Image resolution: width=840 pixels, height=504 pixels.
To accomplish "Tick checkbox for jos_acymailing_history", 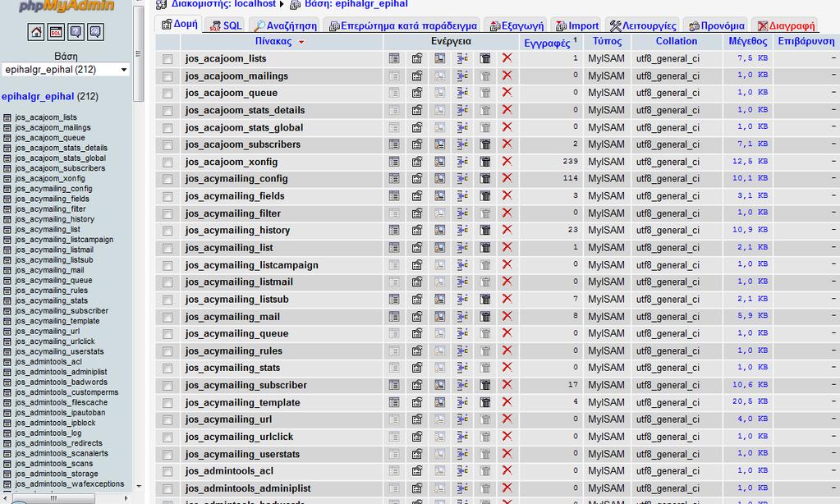I will pos(168,231).
